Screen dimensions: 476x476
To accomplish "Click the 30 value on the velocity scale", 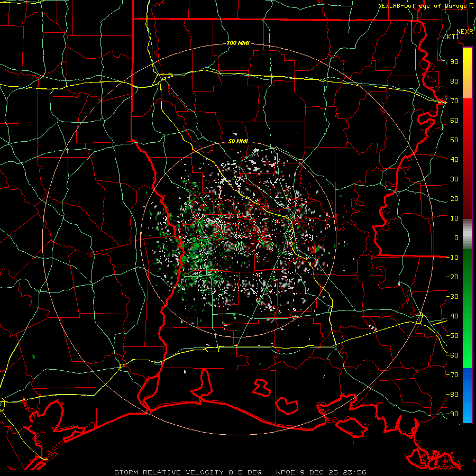I will pos(454,179).
